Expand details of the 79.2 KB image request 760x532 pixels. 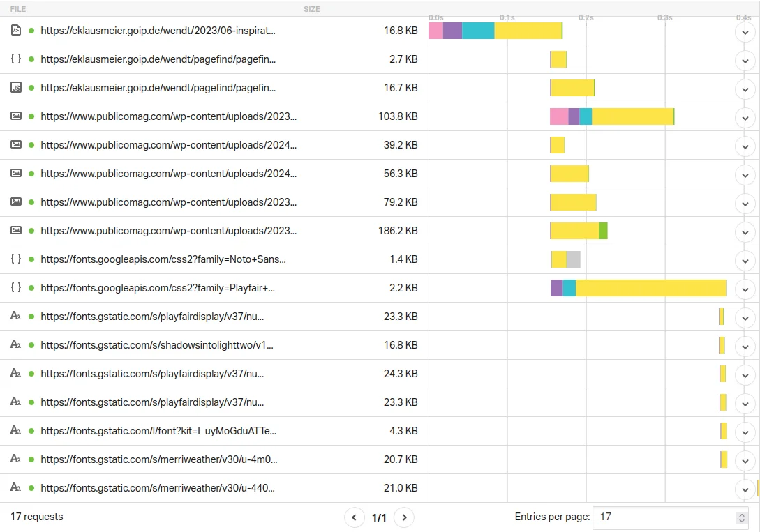coord(745,204)
